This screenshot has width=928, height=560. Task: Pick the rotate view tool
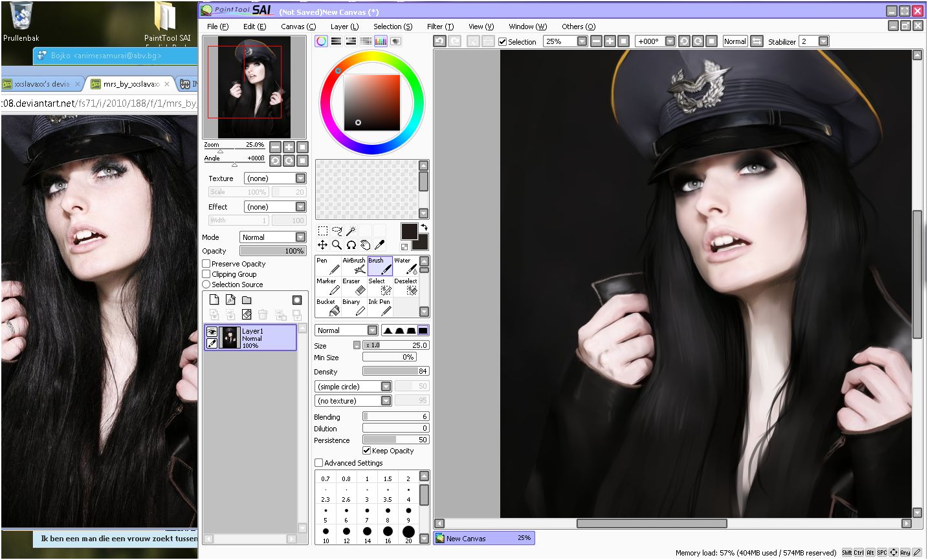pos(351,245)
